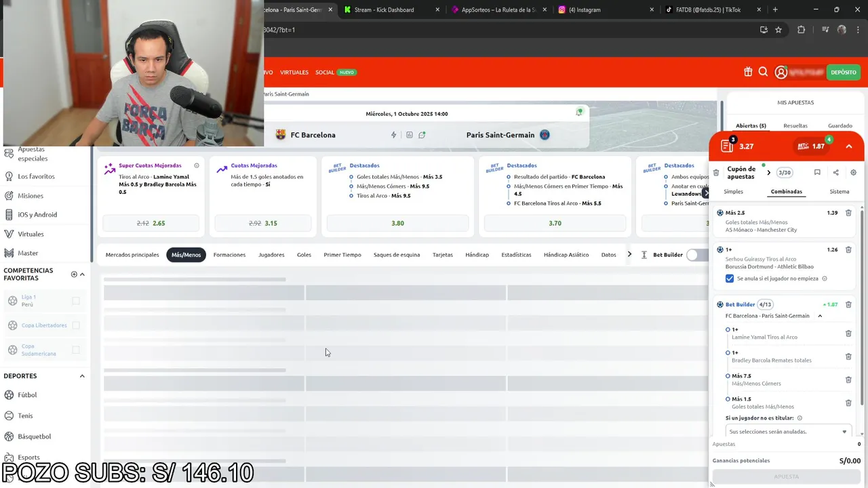The image size is (868, 488).
Task: Open the Jugadores market tab
Action: (x=271, y=255)
